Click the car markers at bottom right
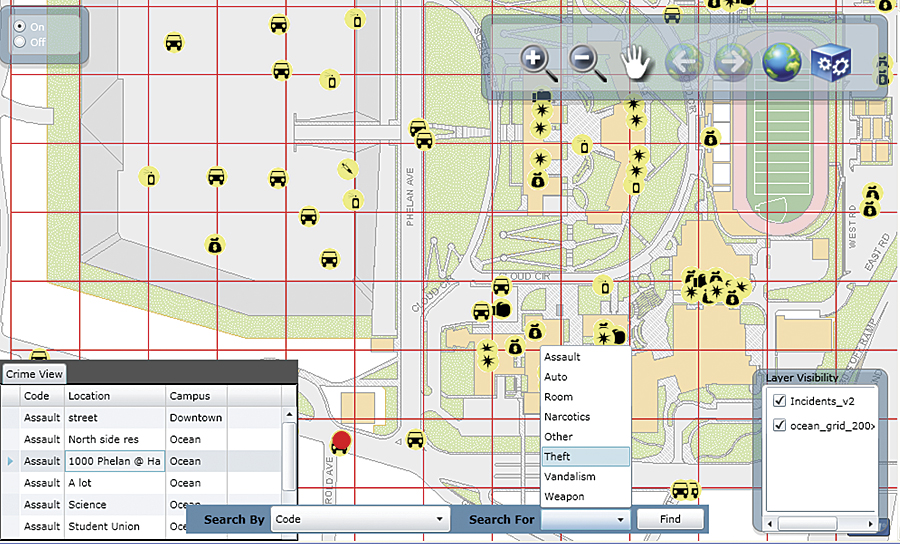 coord(685,491)
